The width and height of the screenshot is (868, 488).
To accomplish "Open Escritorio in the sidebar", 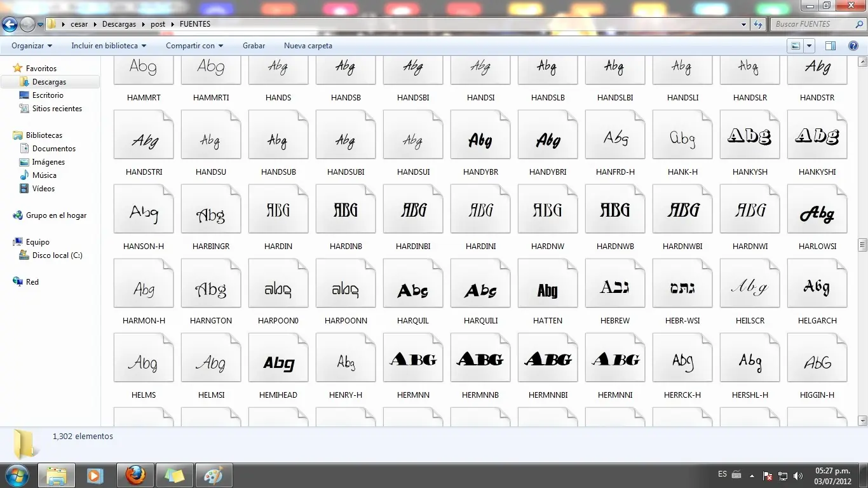I will point(48,95).
